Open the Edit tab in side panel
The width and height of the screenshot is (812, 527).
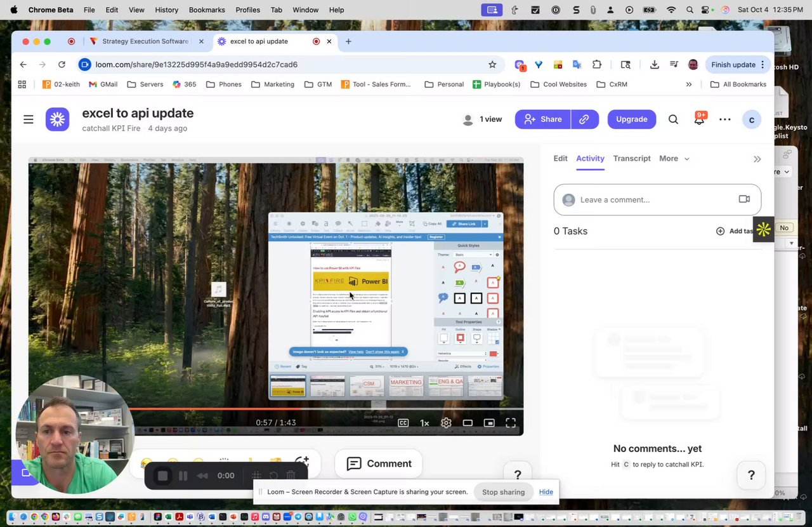click(x=560, y=159)
